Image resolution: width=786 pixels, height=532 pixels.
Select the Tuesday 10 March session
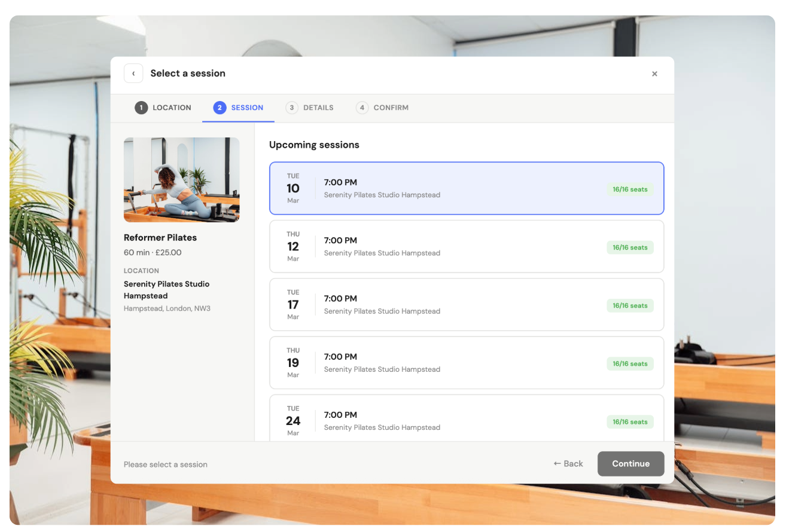coord(466,188)
